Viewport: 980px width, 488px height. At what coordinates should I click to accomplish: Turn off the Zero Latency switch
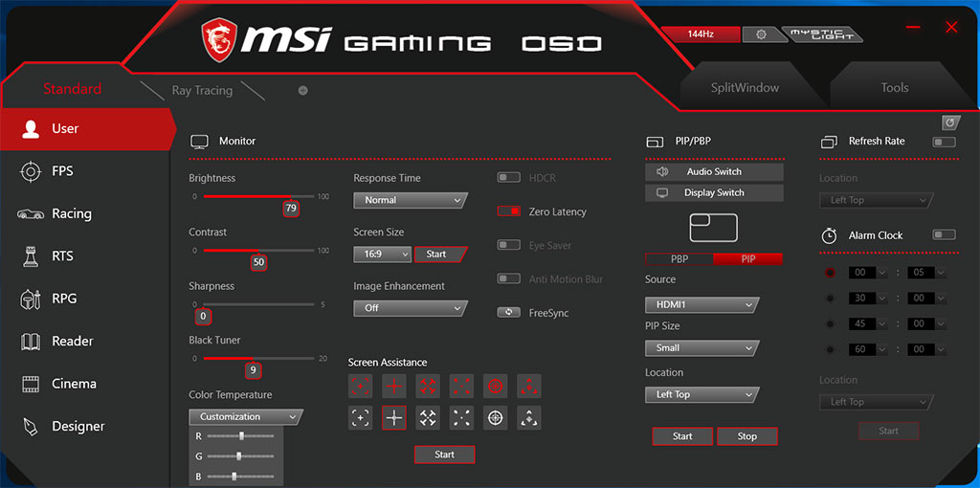click(509, 211)
